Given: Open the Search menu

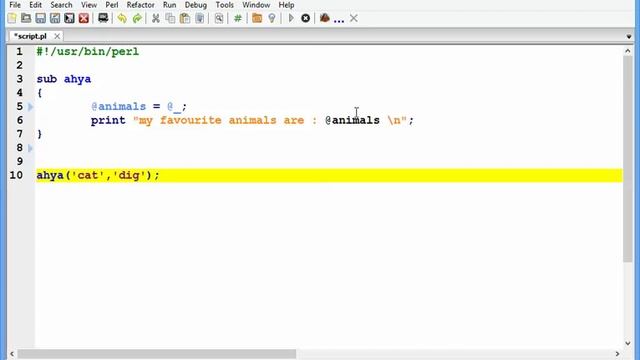Looking at the screenshot, I should pos(61,5).
